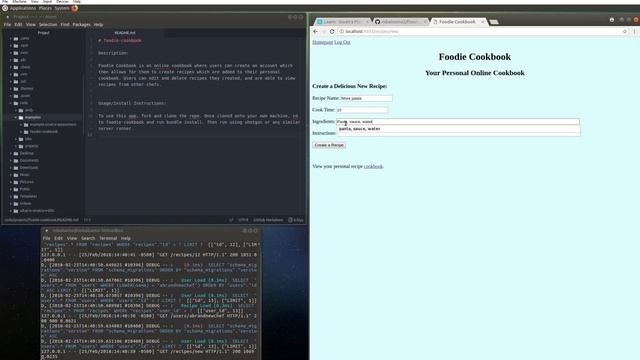Select the Videos folder in project tree
Image resolution: width=640 pixels, height=360 pixels.
click(25, 204)
